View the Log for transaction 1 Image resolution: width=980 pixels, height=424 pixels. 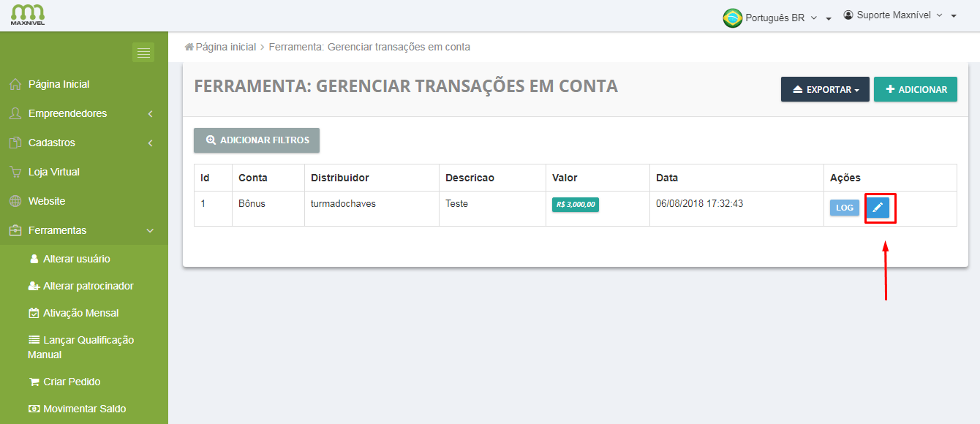pyautogui.click(x=845, y=208)
